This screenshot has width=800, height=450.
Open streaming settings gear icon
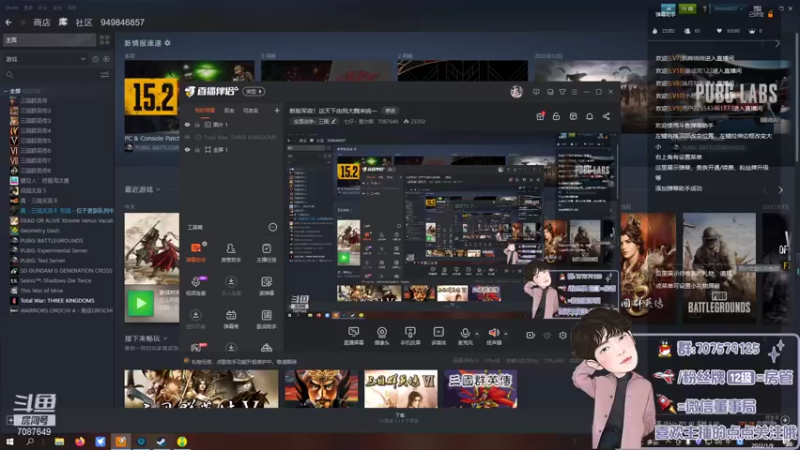pyautogui.click(x=563, y=336)
